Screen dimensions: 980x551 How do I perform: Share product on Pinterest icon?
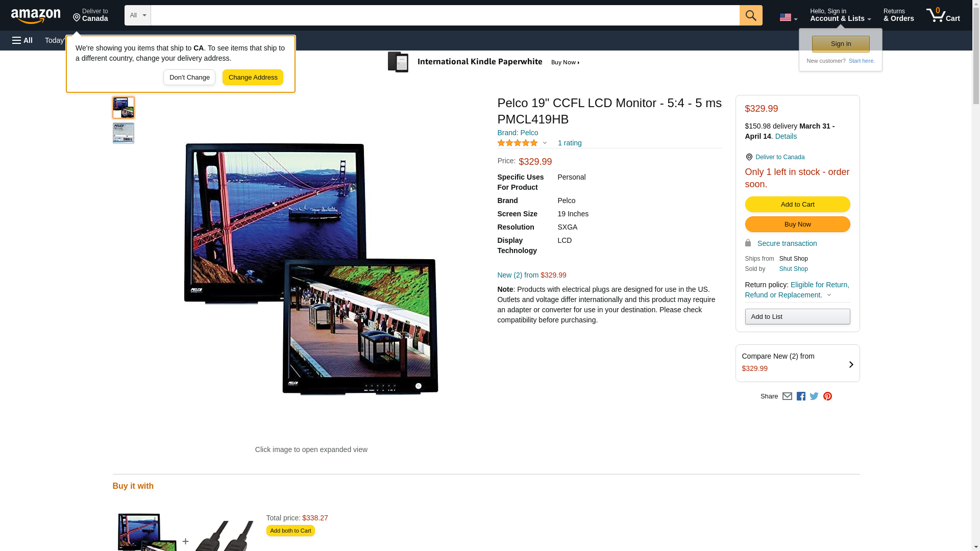point(827,396)
